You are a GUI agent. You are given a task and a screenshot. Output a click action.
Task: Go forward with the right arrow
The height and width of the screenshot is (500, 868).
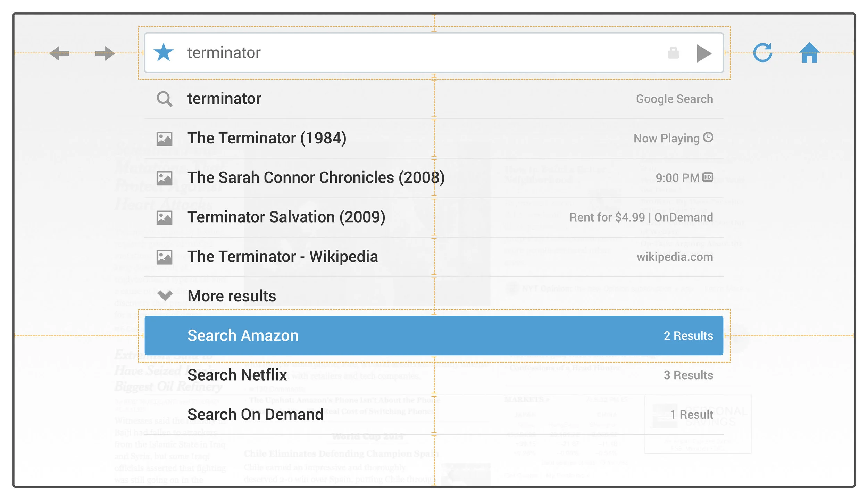click(x=105, y=53)
